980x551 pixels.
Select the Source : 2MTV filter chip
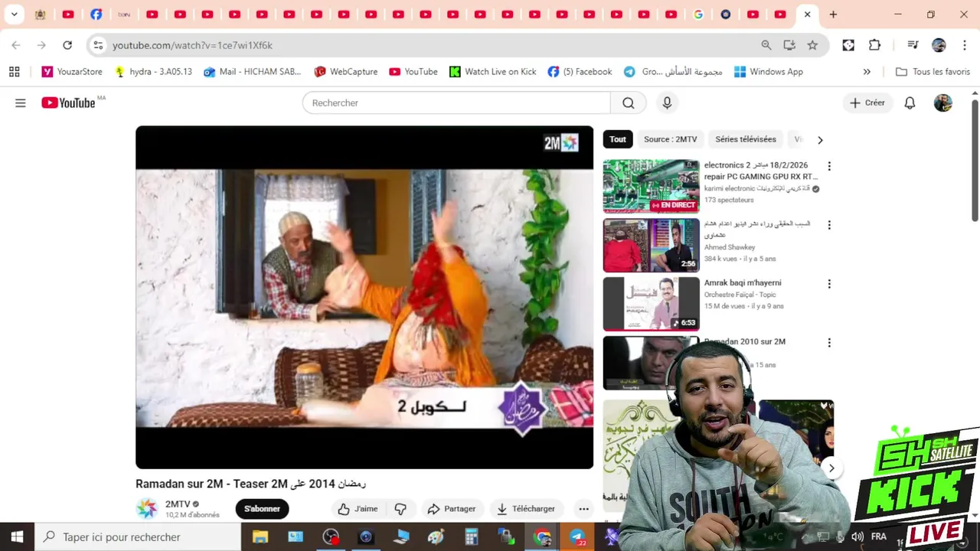pos(671,139)
